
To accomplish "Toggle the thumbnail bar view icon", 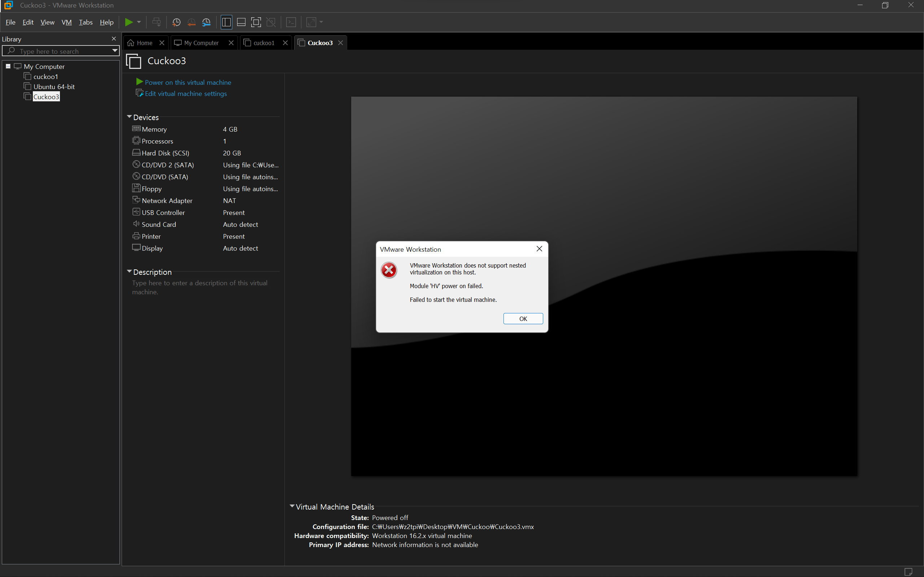I will click(x=241, y=22).
